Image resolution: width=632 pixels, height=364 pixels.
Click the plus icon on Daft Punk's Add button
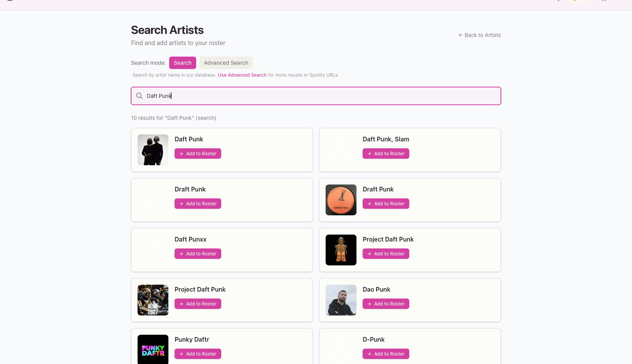pyautogui.click(x=182, y=153)
